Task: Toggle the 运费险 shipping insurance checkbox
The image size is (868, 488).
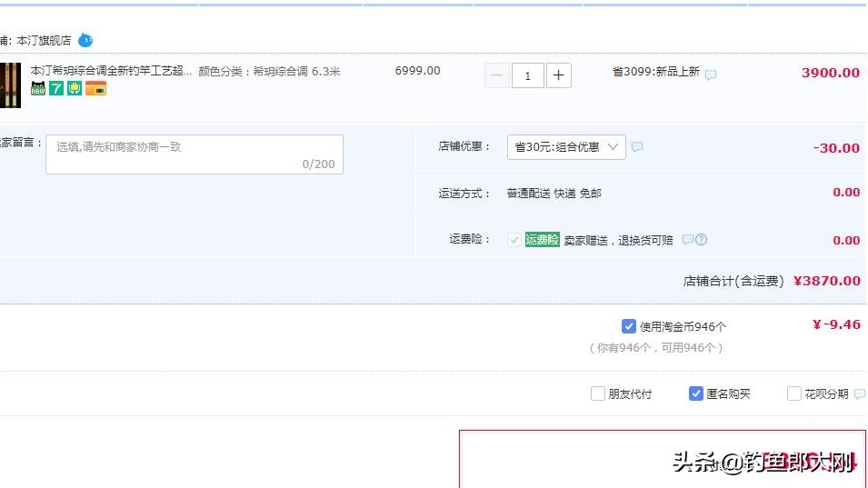Action: pyautogui.click(x=514, y=240)
